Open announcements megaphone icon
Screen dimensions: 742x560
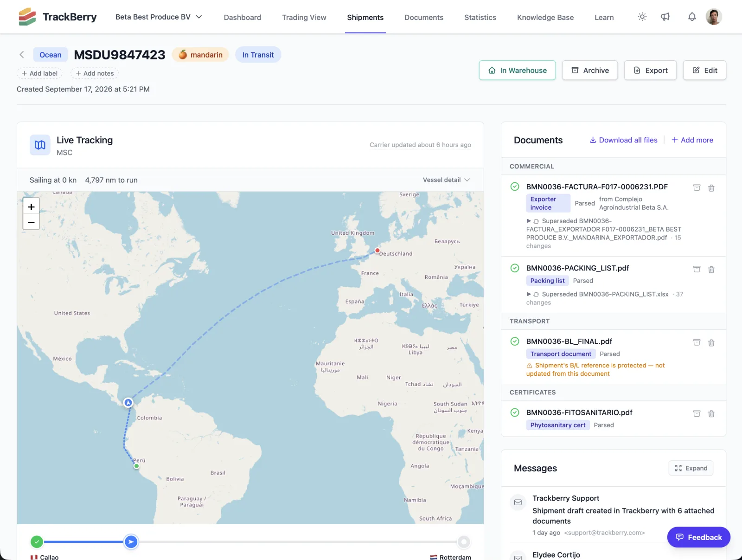[665, 17]
